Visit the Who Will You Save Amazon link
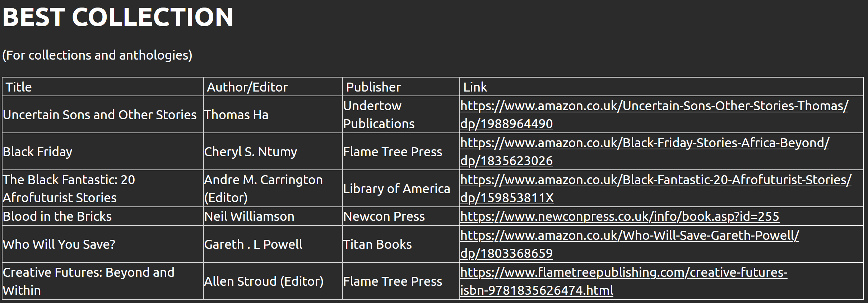The width and height of the screenshot is (868, 303). [x=629, y=236]
